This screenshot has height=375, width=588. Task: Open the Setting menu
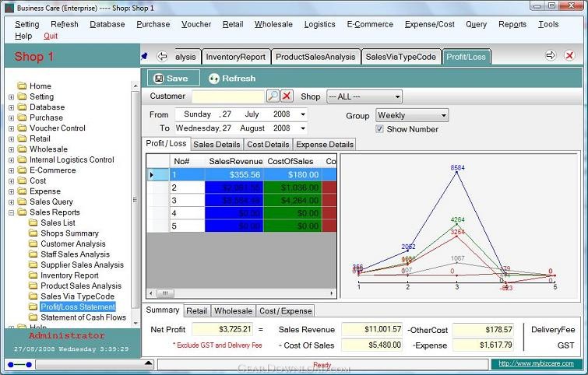(27, 24)
